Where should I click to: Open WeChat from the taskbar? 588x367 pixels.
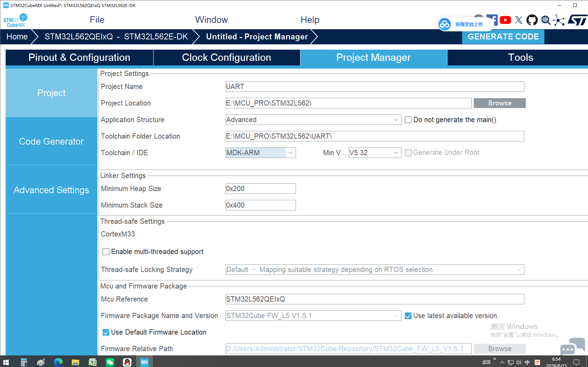click(110, 362)
